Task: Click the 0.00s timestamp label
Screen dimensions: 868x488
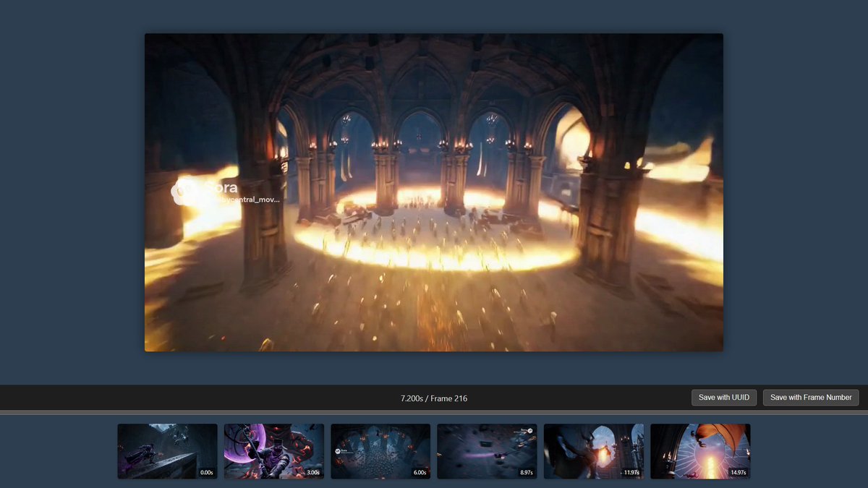Action: tap(207, 472)
